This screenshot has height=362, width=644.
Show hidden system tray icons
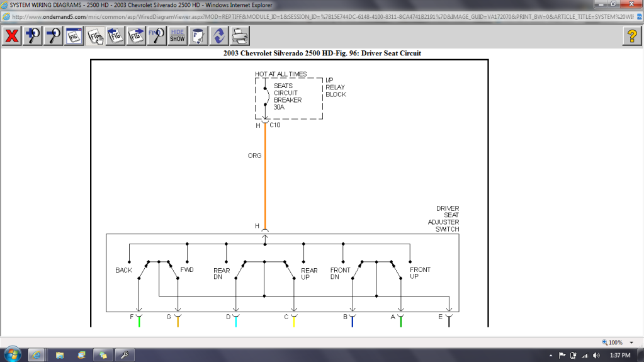[x=551, y=356]
